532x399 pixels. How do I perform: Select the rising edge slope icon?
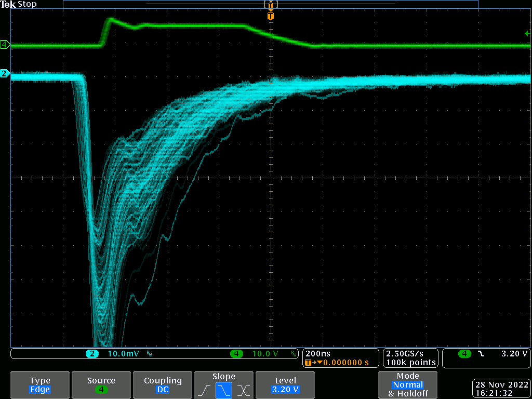(x=204, y=390)
